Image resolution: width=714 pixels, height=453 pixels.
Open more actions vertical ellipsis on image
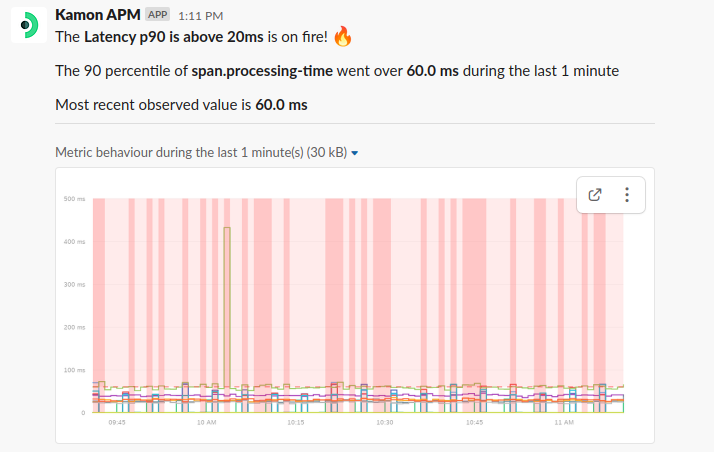click(627, 195)
